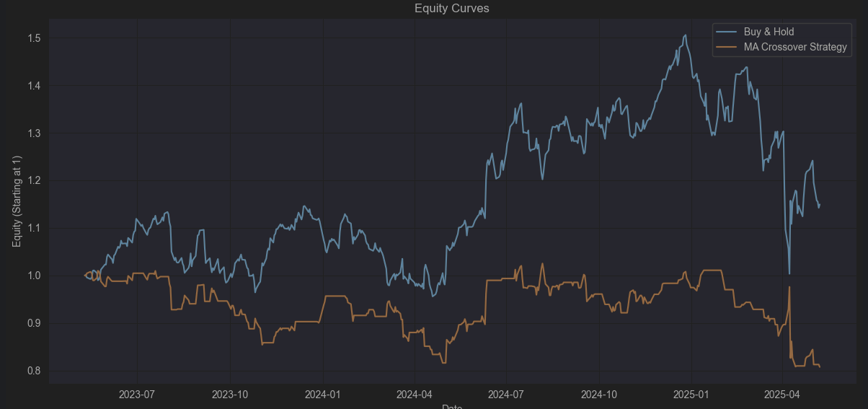
Task: Click the y-axis label "Equity (Starting at 1)"
Action: point(17,201)
